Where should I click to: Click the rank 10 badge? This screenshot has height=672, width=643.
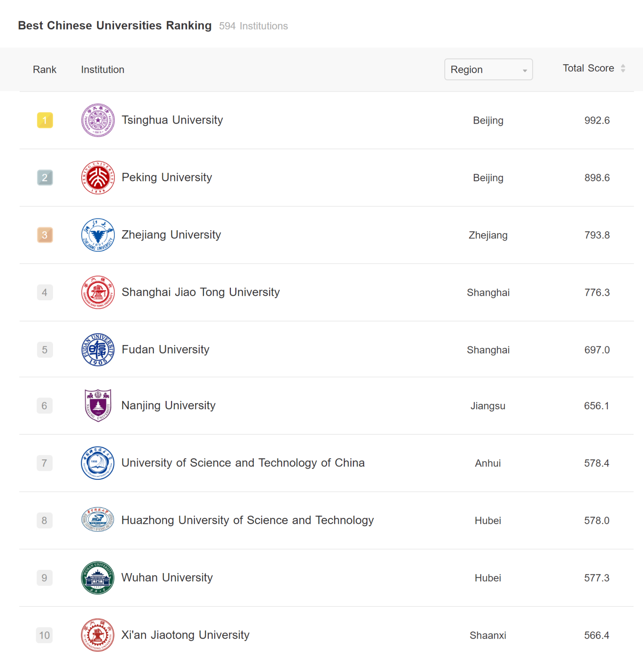[45, 635]
